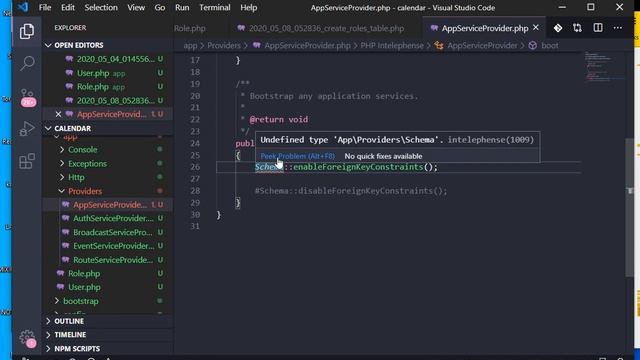Viewport: 640px width, 360px height.
Task: Open Source Control view with badge
Action: [27, 97]
